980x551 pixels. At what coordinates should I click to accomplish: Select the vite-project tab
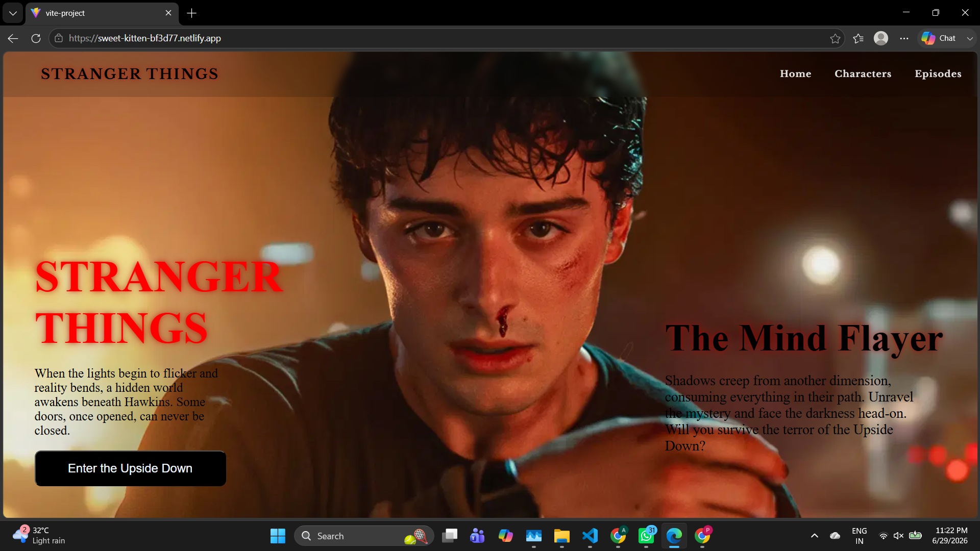click(x=102, y=13)
